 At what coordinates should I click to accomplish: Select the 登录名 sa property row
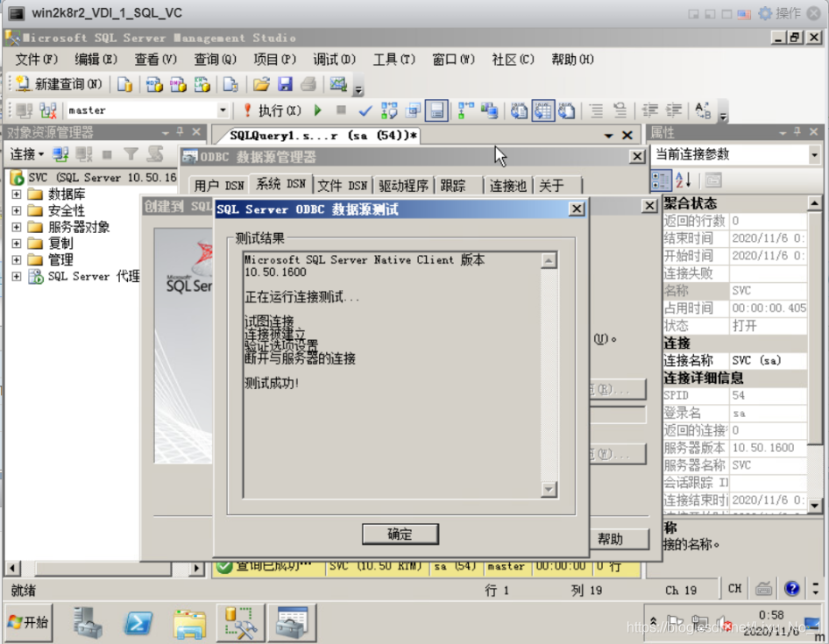735,413
